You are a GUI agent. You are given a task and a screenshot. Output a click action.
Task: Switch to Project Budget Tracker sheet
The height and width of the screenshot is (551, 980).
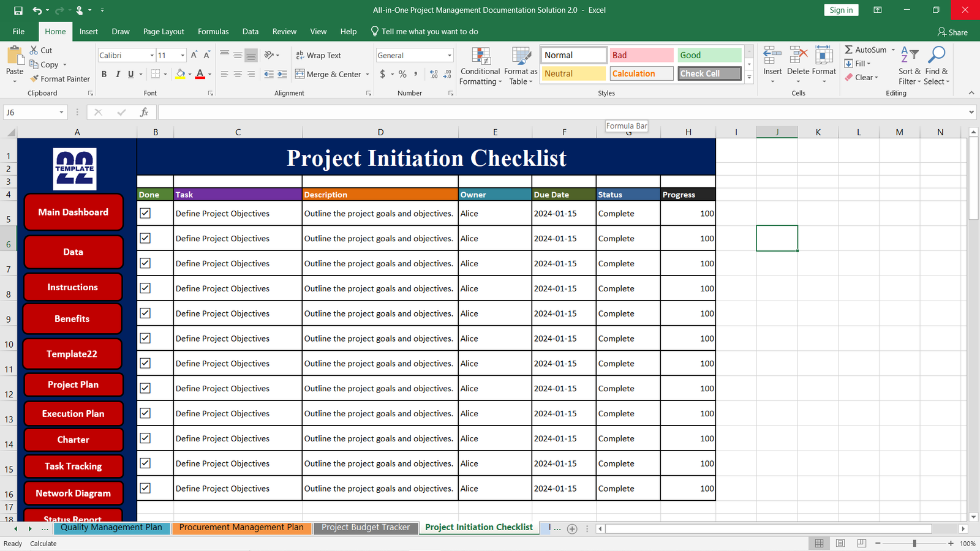tap(366, 527)
